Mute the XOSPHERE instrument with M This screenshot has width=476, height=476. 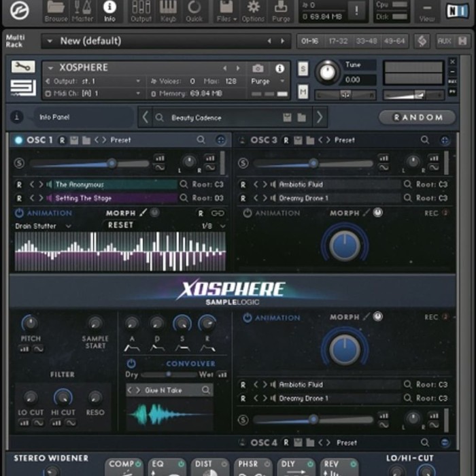(303, 92)
